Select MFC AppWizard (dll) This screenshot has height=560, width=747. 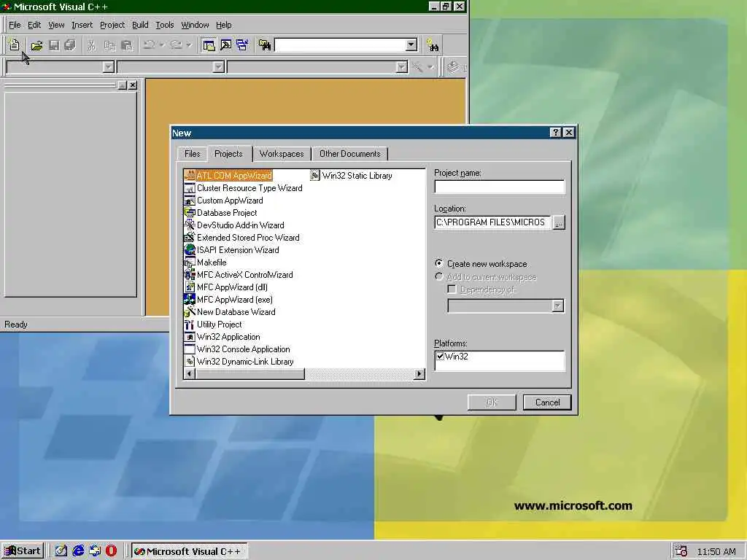tap(226, 287)
